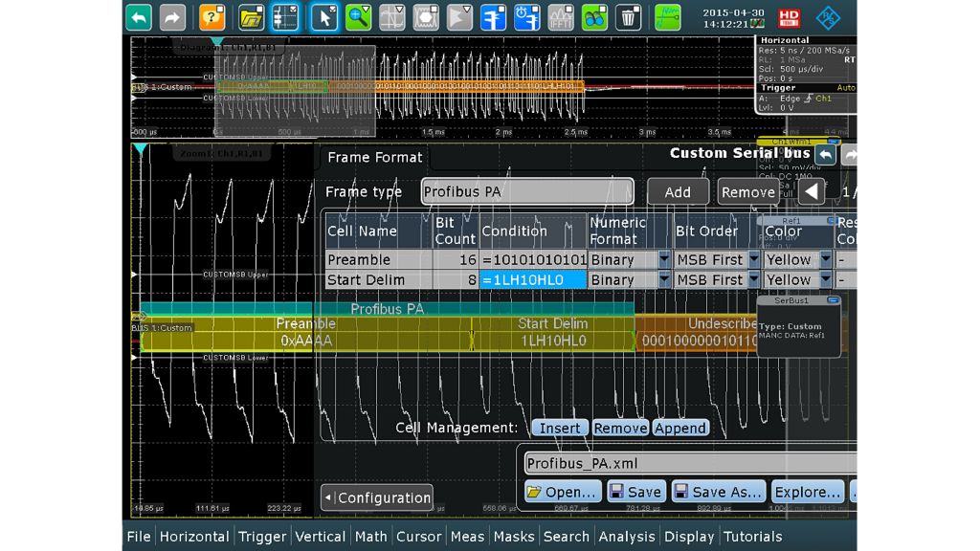The image size is (980, 551).
Task: Click the binoculars Search icon
Action: click(x=594, y=17)
